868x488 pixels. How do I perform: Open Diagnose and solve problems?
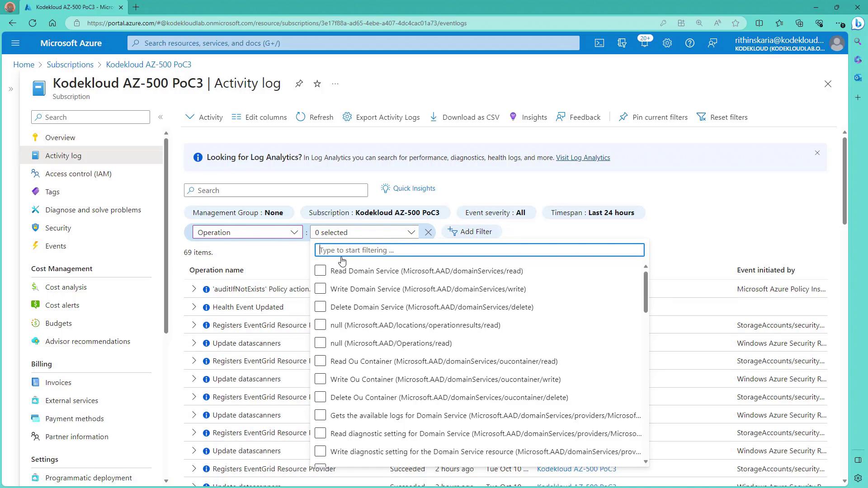pyautogui.click(x=93, y=210)
